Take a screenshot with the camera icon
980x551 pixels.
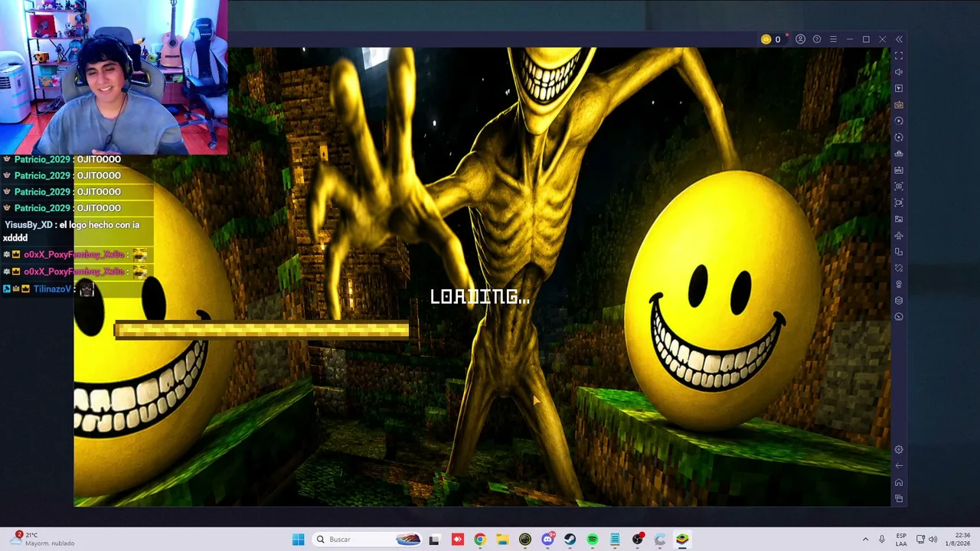(899, 186)
